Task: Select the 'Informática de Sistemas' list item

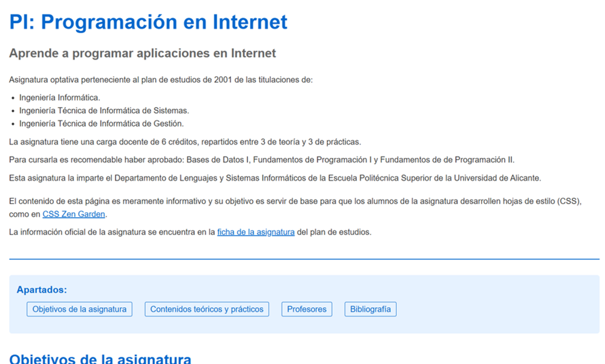Action: [x=104, y=111]
